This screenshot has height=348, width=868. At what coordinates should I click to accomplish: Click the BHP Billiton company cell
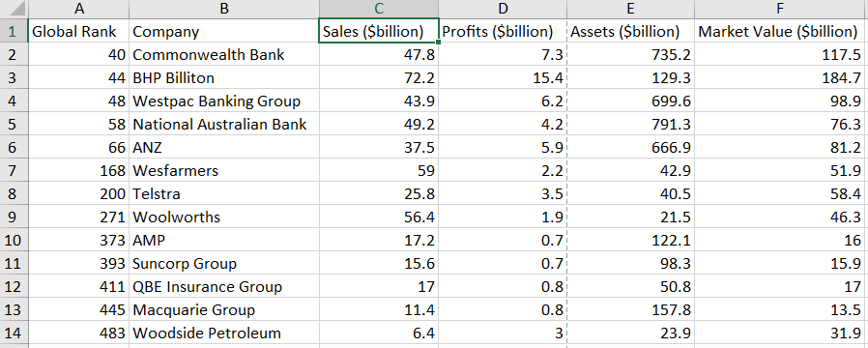(x=224, y=77)
